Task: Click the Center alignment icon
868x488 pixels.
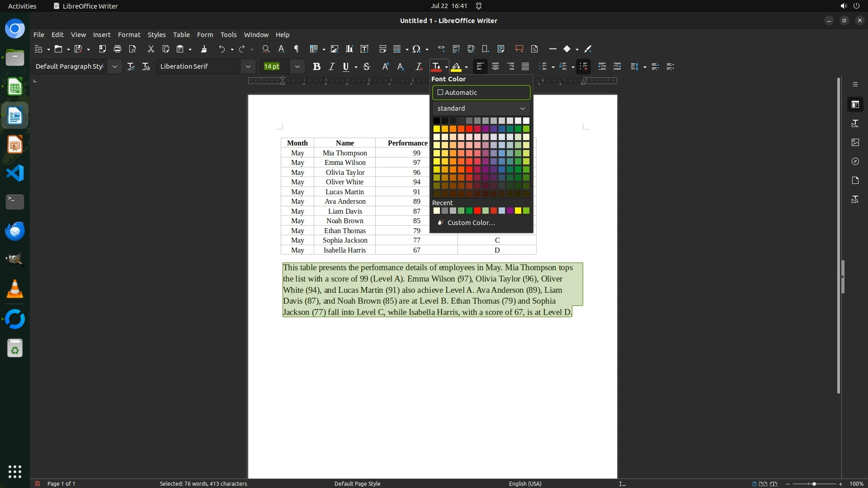Action: pyautogui.click(x=495, y=67)
